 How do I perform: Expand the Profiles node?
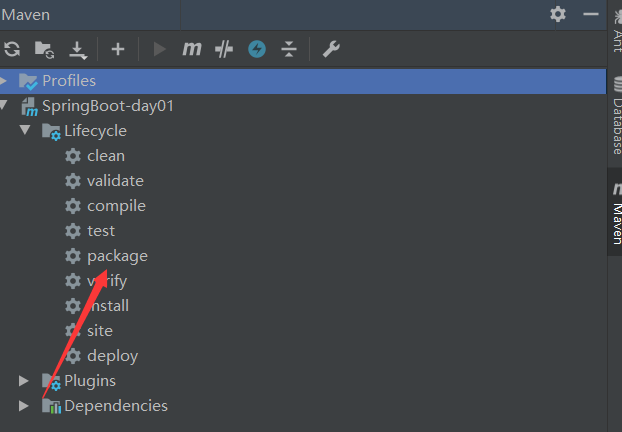(x=4, y=81)
